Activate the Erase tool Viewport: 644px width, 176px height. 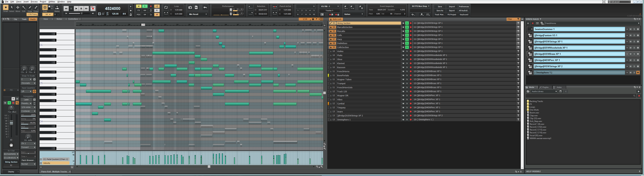click(x=36, y=8)
